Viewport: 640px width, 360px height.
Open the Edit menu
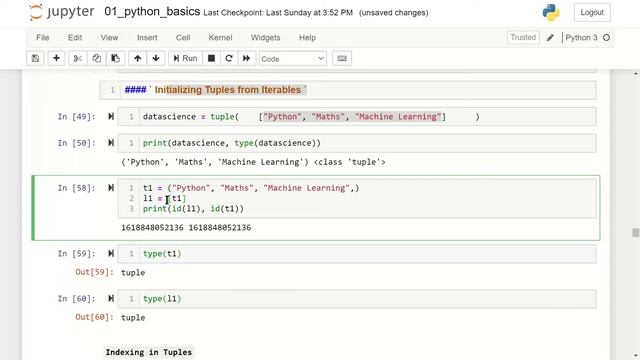point(75,38)
